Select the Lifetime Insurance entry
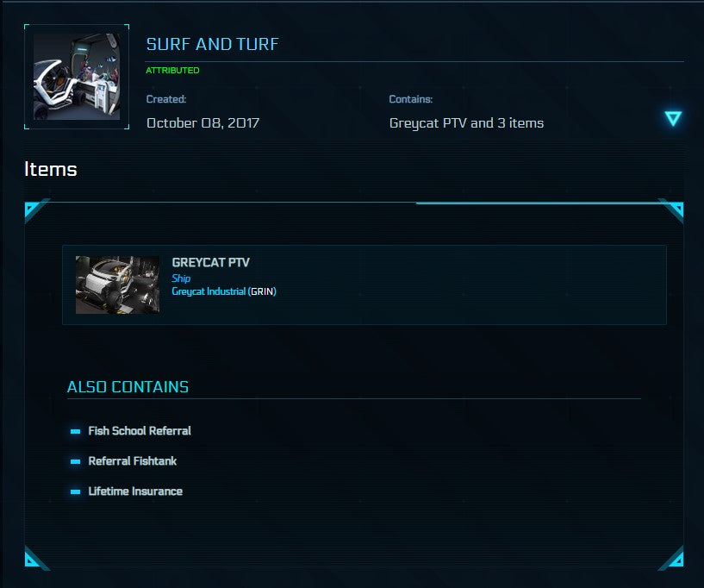 pos(135,491)
